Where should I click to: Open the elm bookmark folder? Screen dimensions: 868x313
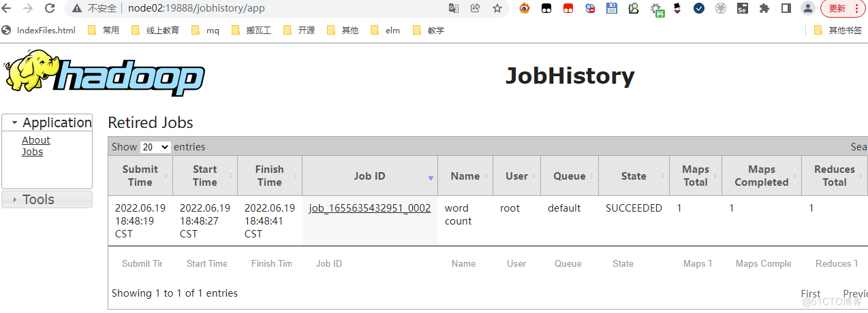pos(385,30)
